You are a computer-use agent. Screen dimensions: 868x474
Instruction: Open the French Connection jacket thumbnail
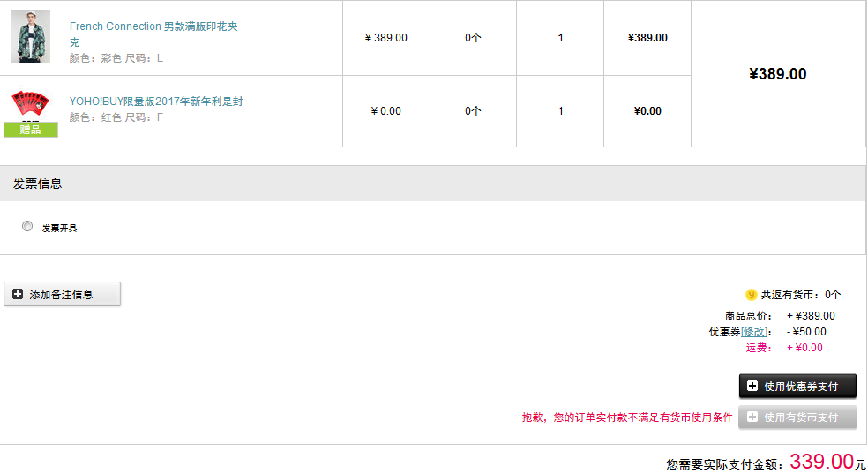pos(31,36)
